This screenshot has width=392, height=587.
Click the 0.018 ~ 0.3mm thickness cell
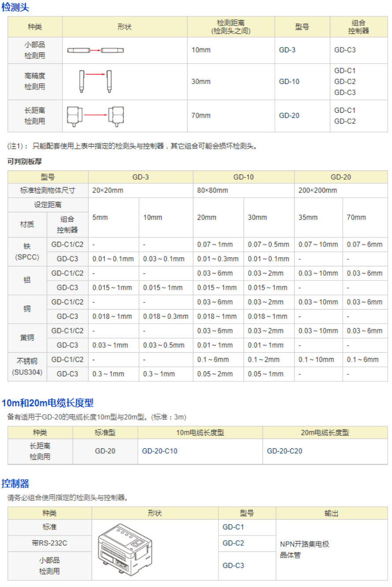pyautogui.click(x=166, y=316)
